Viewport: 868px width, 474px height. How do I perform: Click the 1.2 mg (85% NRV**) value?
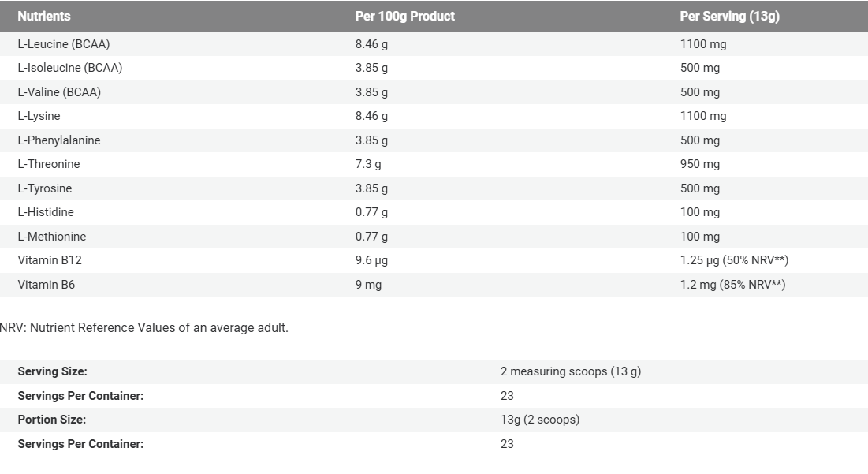click(732, 285)
